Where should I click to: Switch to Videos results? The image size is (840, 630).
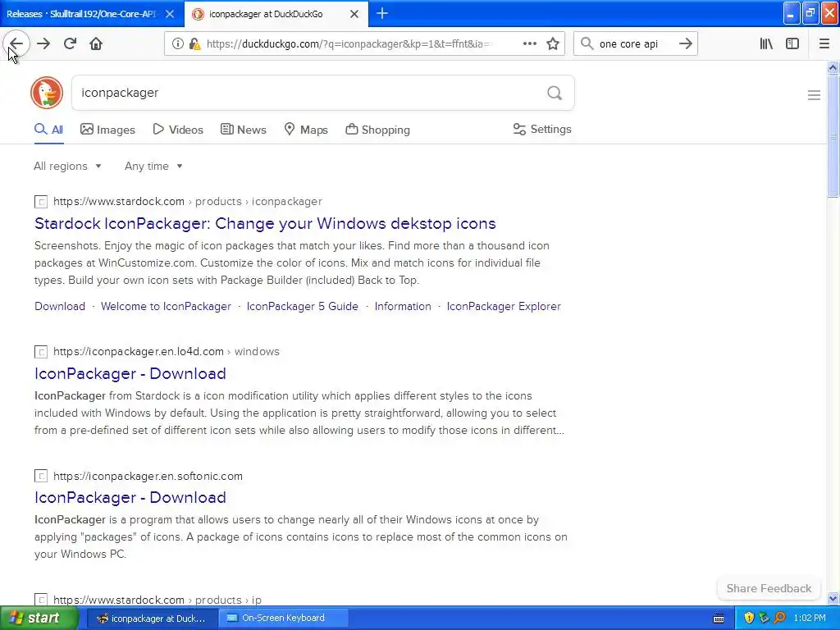[178, 130]
